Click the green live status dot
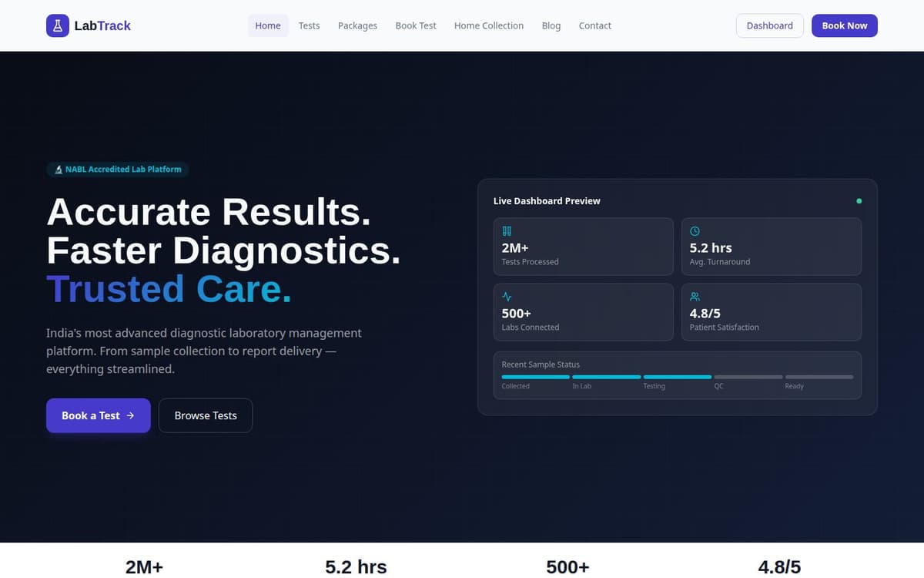 pyautogui.click(x=859, y=201)
